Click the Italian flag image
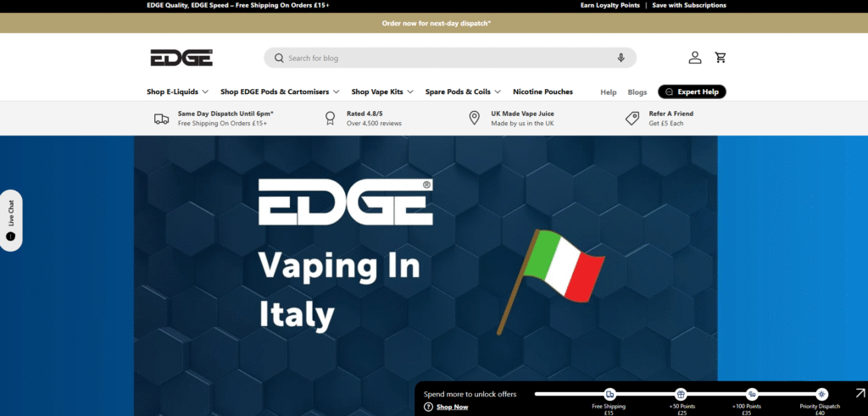 (x=552, y=282)
